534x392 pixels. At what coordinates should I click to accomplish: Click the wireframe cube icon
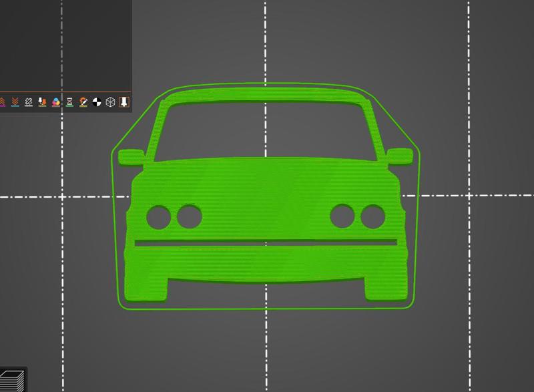tap(110, 102)
